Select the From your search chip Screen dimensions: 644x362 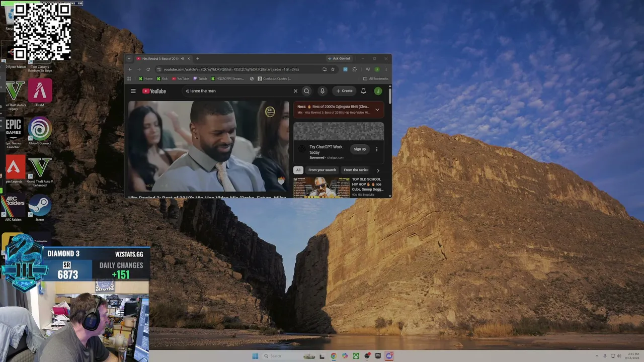[x=322, y=170]
